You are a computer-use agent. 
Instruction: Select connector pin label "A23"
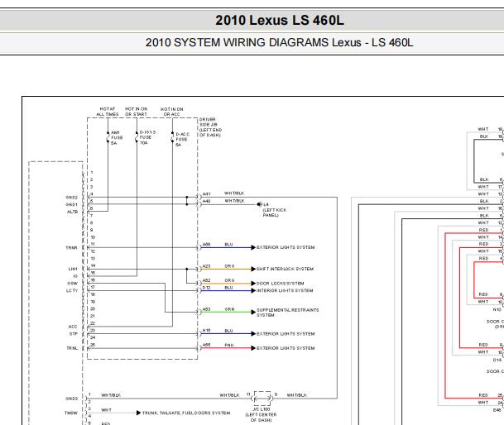click(206, 266)
